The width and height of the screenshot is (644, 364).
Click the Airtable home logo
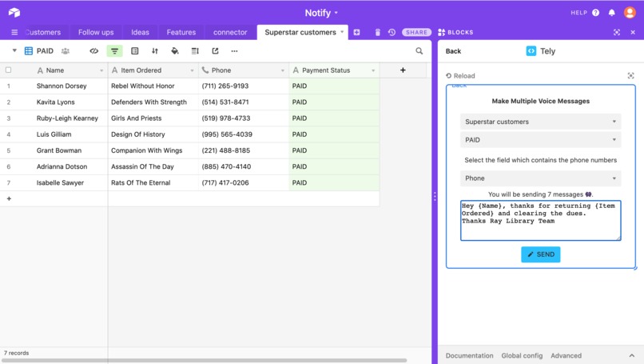[x=14, y=12]
